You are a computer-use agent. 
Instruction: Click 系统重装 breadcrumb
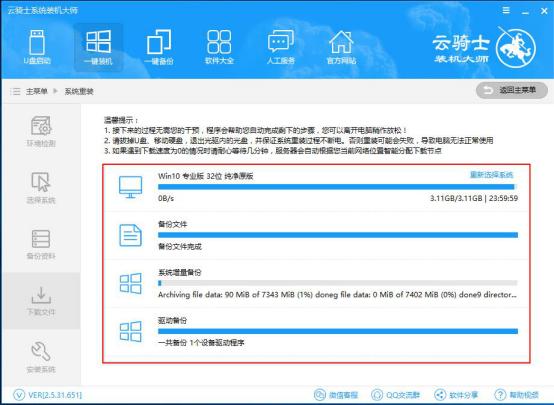point(79,92)
